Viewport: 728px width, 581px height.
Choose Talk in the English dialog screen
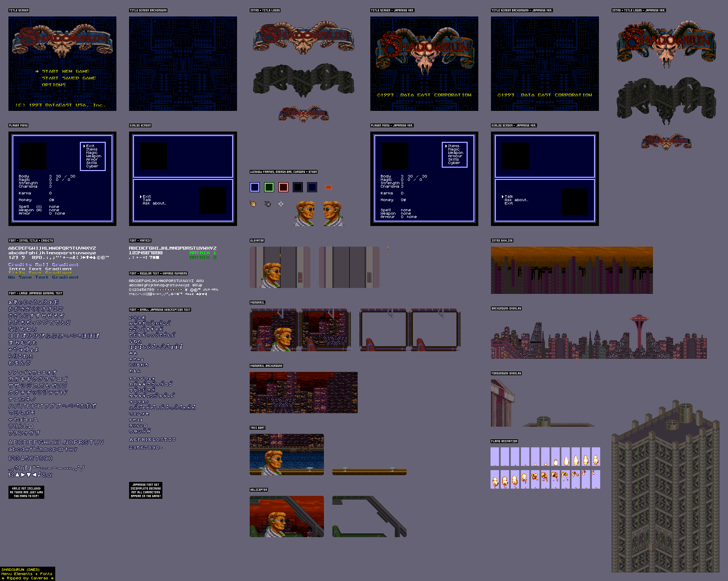click(x=147, y=200)
